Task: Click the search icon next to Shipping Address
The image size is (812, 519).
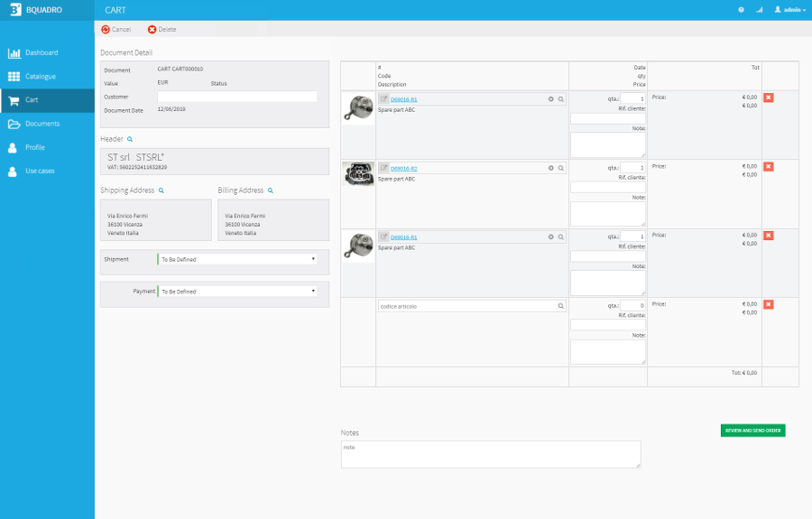Action: [161, 190]
